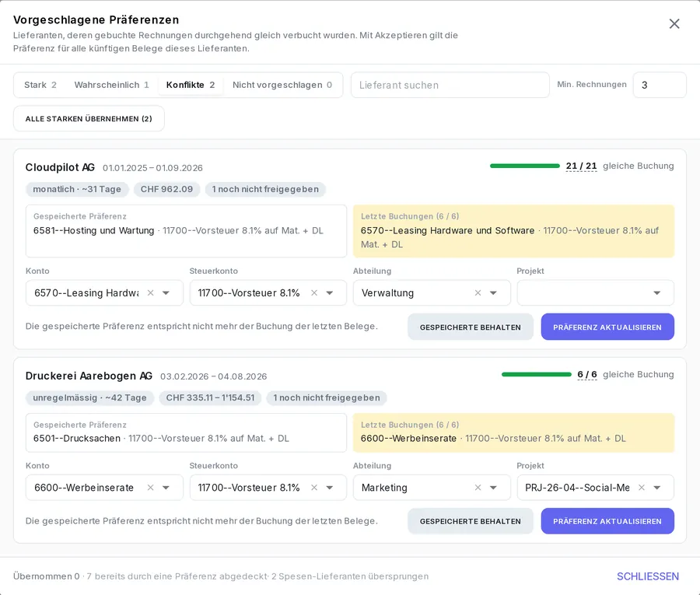
Task: Click Druckerei Aarebogen's 1 noch nicht freigegeben chip
Action: tap(327, 397)
